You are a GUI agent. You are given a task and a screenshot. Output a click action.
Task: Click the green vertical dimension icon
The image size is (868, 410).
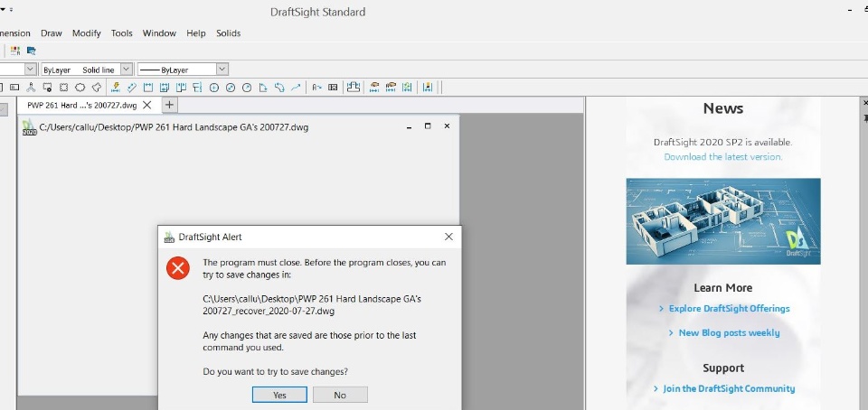408,88
